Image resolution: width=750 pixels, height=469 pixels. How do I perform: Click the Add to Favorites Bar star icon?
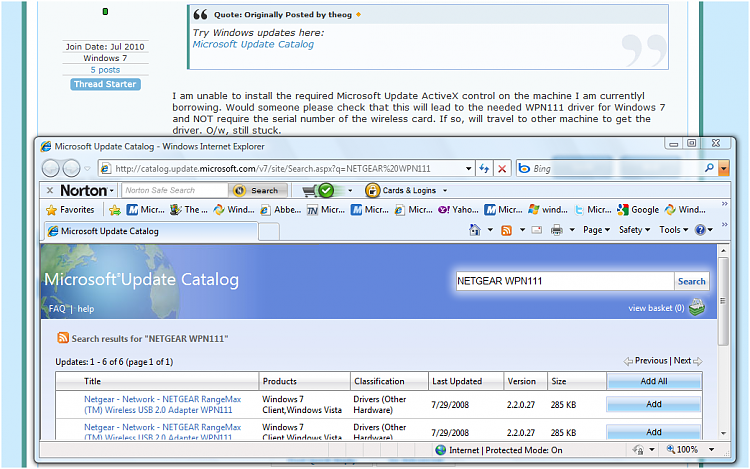115,209
